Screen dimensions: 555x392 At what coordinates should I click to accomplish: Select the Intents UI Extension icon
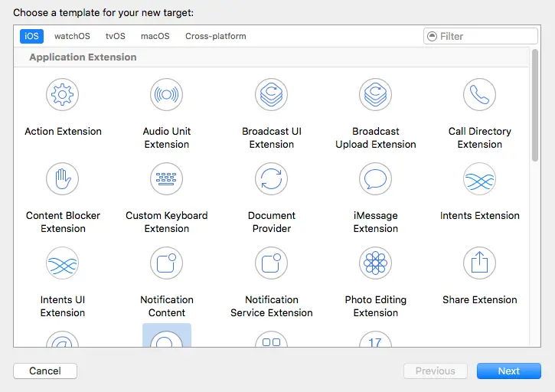point(63,263)
